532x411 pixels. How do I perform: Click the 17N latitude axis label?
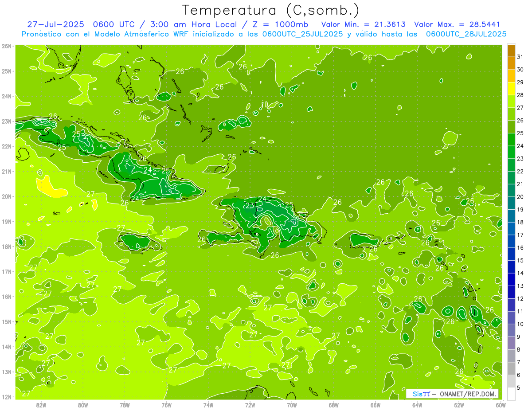point(7,272)
